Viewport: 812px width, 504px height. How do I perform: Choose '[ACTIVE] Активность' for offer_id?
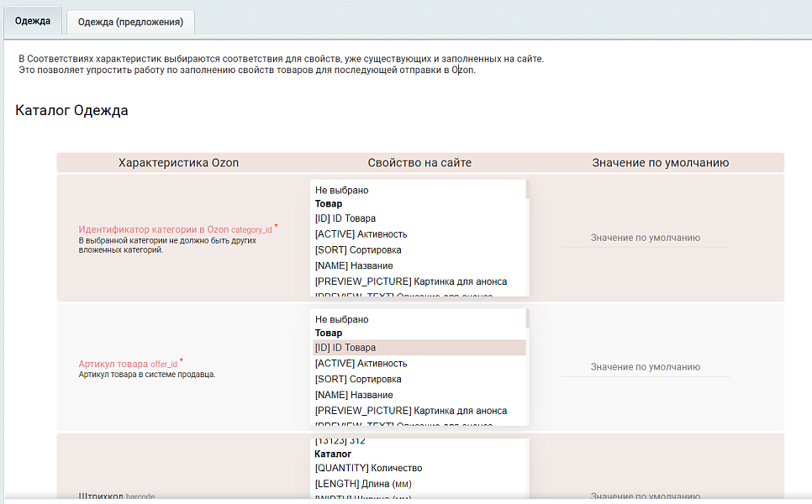coord(361,364)
